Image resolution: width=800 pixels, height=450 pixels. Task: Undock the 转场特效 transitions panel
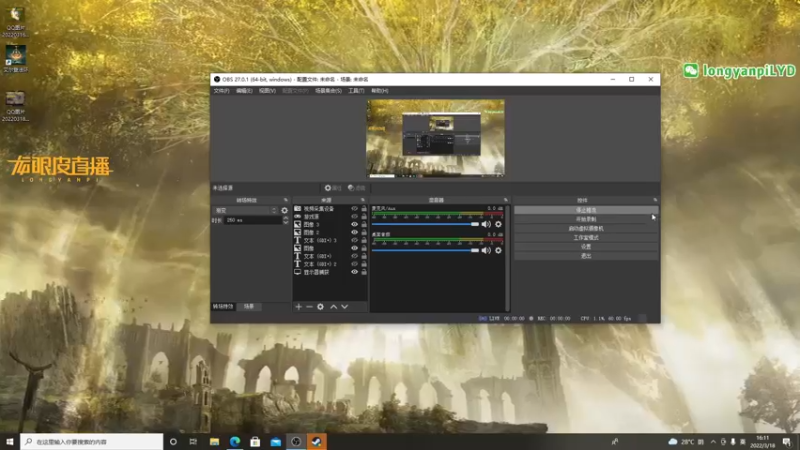pos(286,200)
